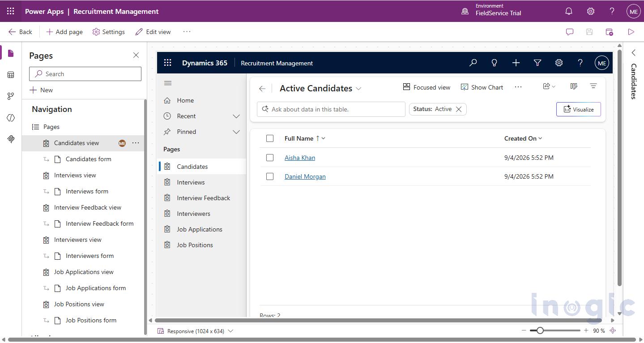Open grid command overflow beside Show Chart
Image resolution: width=644 pixels, height=343 pixels.
(518, 87)
